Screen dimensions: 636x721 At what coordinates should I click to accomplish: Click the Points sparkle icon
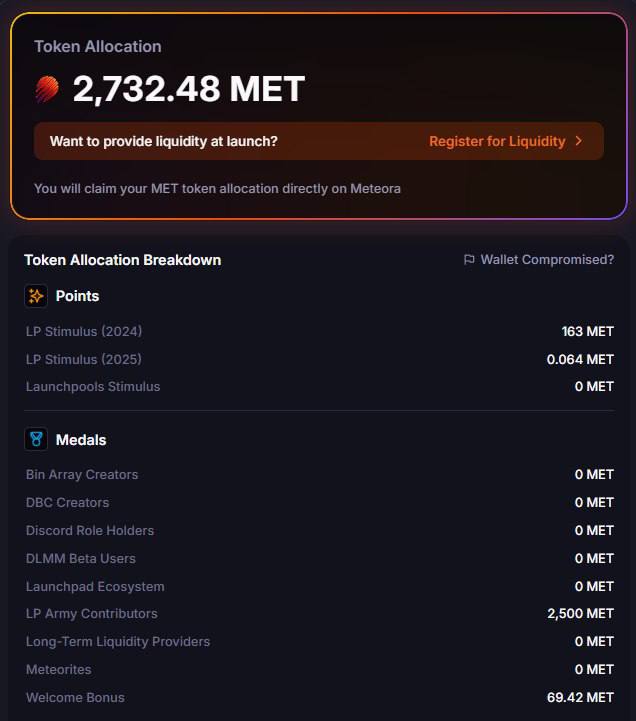(36, 296)
